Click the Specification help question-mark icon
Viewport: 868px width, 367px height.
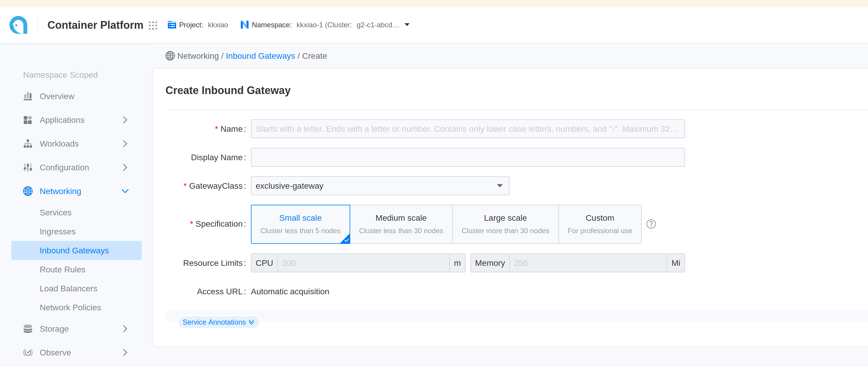[651, 224]
